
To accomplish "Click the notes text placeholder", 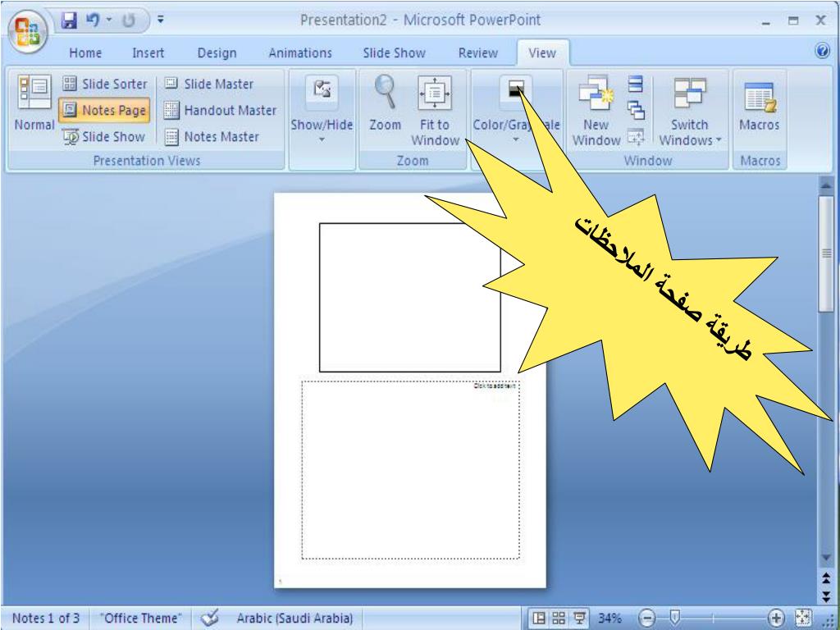I will coord(410,470).
